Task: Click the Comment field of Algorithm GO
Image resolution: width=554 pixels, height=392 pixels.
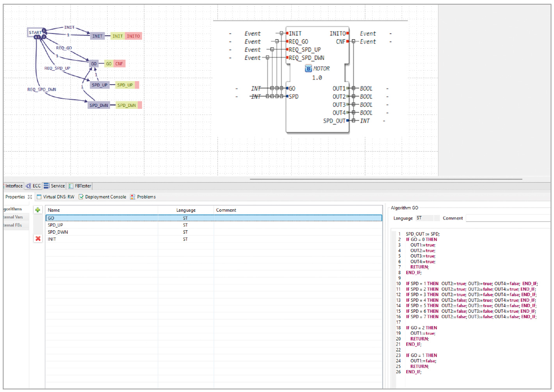Action: 508,218
